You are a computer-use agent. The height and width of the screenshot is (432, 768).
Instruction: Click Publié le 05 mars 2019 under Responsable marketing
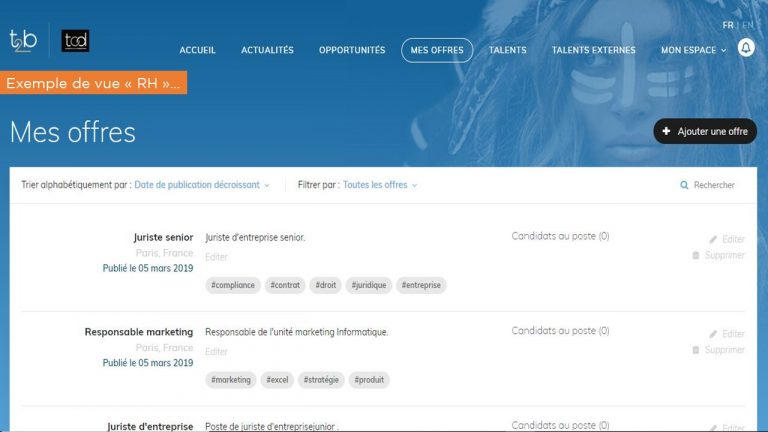click(x=148, y=363)
